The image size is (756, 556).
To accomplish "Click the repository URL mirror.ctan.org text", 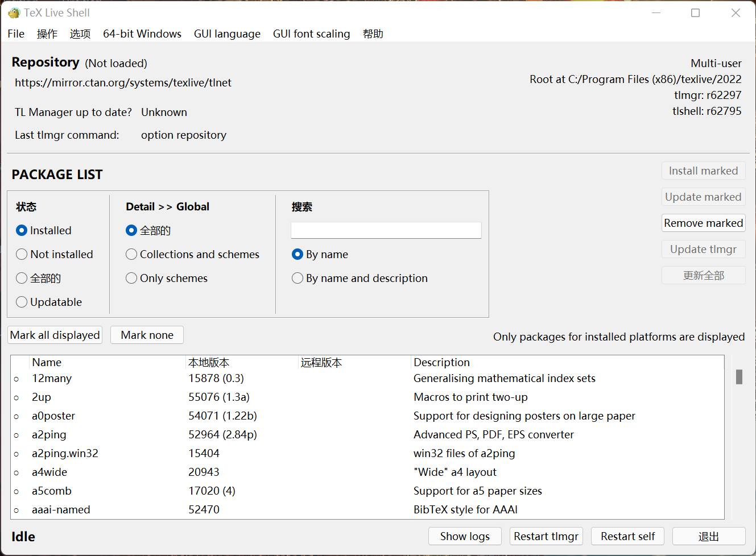I will (123, 82).
